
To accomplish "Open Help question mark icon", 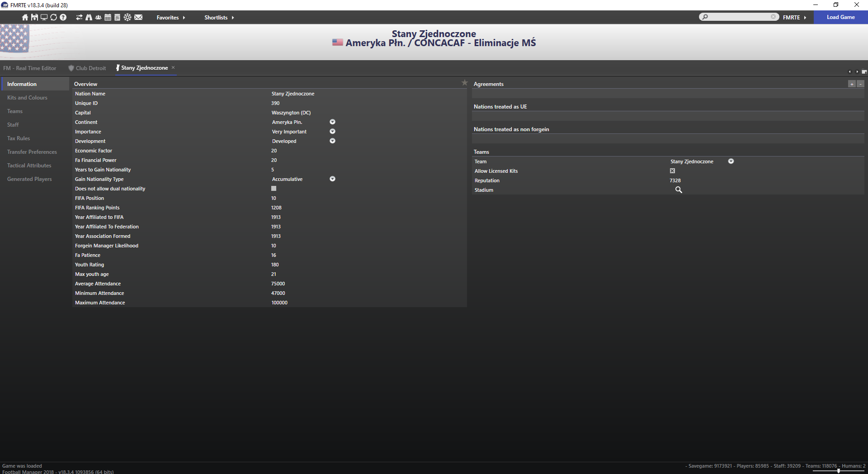I will [x=63, y=17].
